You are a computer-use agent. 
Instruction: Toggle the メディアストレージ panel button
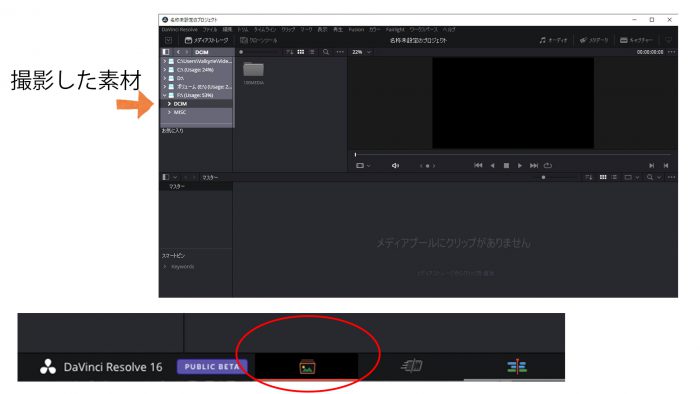[206, 40]
